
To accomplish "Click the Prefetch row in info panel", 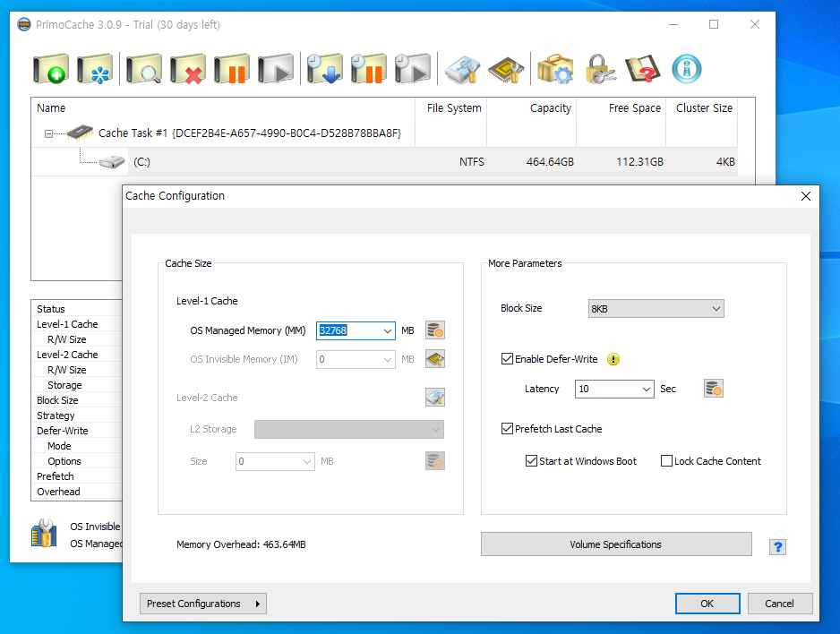I will click(x=77, y=476).
